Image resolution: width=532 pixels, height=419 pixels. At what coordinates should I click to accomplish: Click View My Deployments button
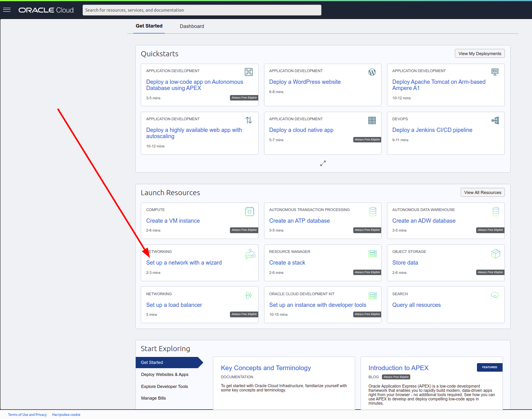(x=480, y=54)
